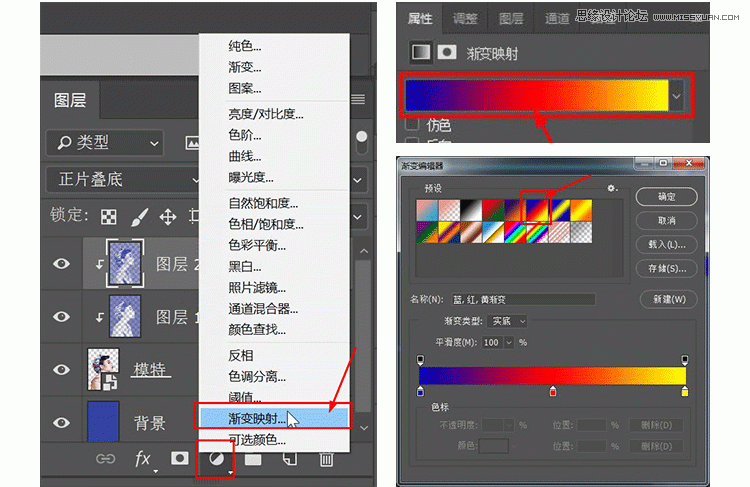Click the 存储(S)... button
Screen dimensions: 750x487
[666, 268]
